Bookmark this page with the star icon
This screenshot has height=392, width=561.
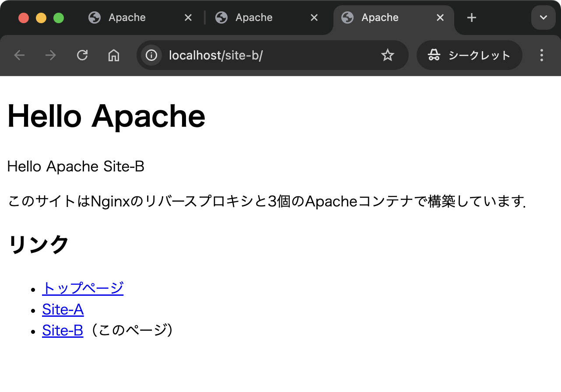point(387,55)
